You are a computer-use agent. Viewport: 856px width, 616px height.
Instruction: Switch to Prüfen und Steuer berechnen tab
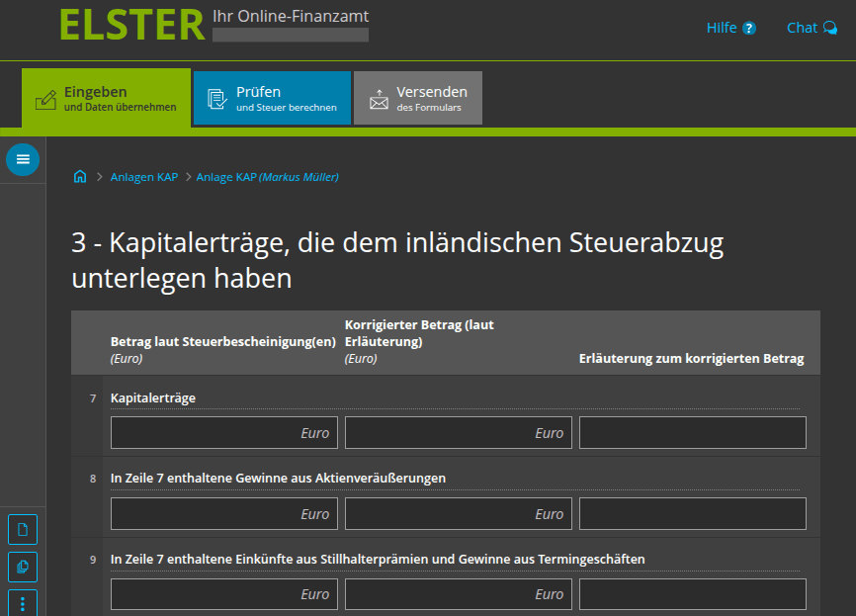[x=272, y=98]
